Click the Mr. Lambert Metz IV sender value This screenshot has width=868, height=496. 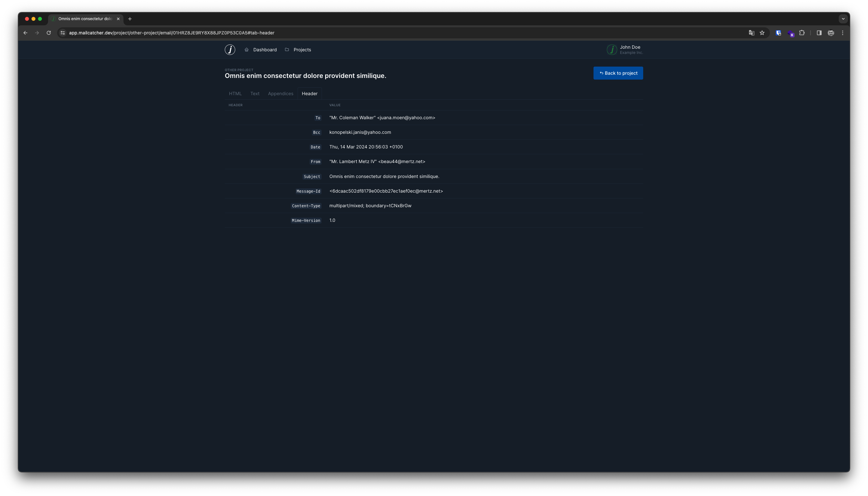click(x=377, y=161)
